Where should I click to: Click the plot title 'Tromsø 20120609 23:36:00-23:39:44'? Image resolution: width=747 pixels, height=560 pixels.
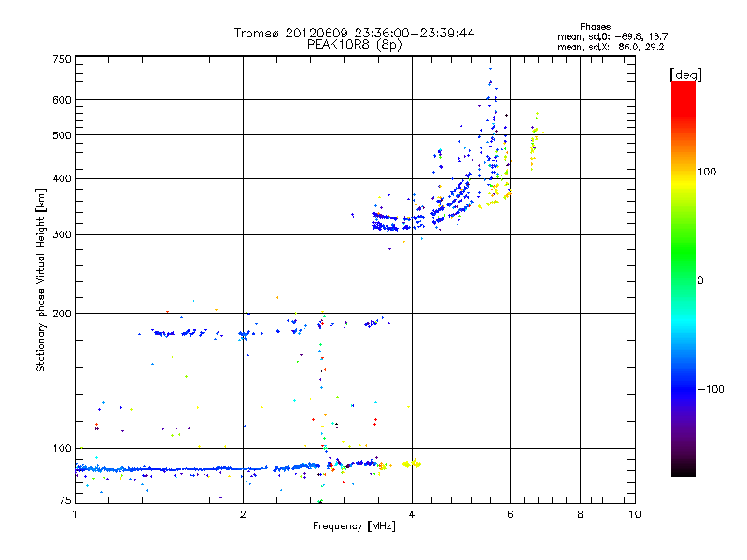click(x=354, y=33)
